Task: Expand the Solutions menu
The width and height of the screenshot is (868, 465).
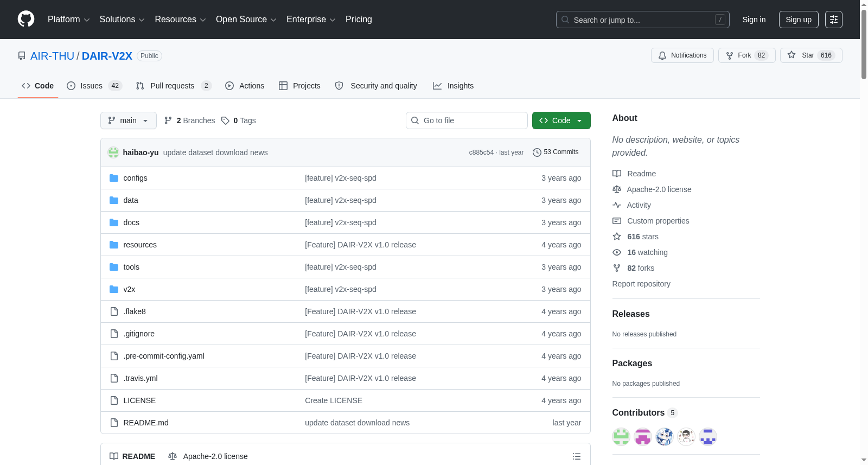Action: (122, 20)
